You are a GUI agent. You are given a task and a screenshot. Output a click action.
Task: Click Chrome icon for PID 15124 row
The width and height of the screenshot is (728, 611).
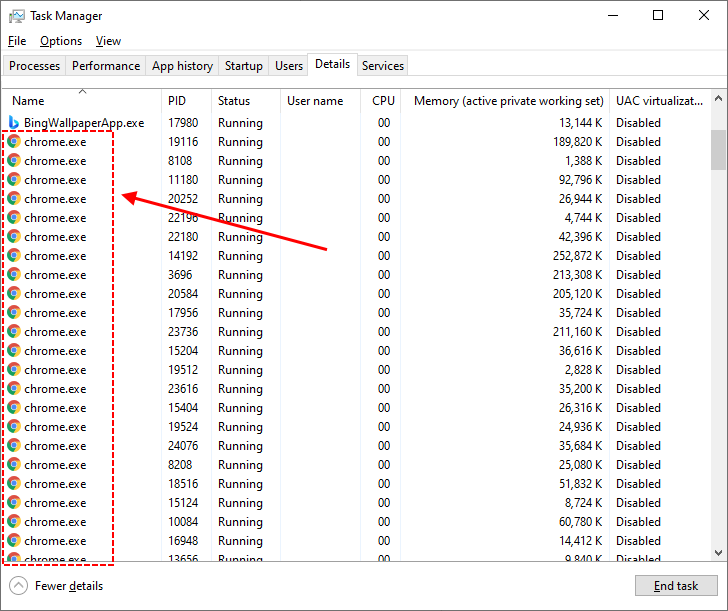[x=14, y=503]
